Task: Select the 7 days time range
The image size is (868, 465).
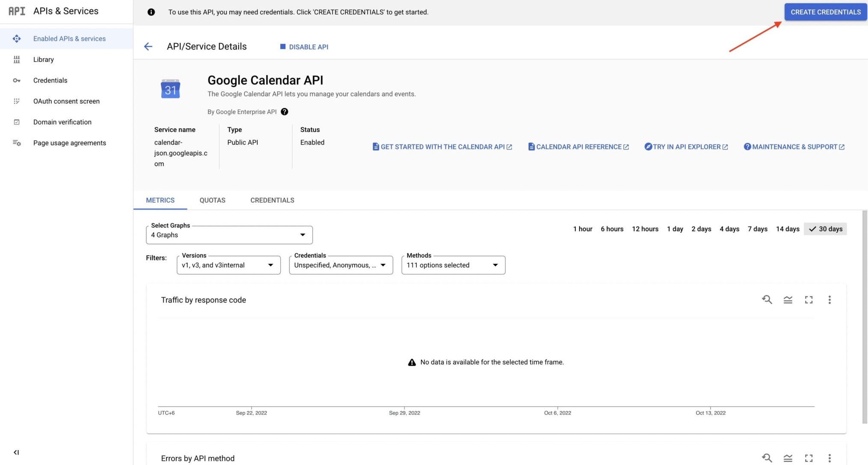Action: click(x=757, y=229)
